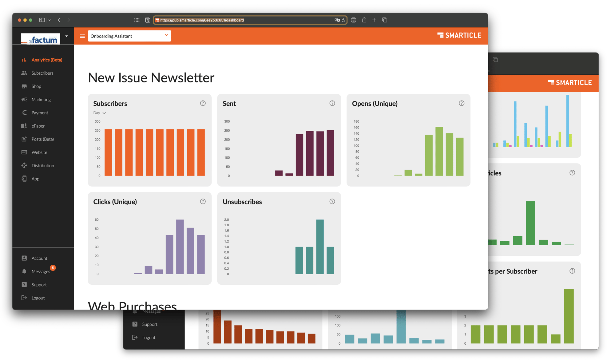The height and width of the screenshot is (364, 615).
Task: Expand the Onboarding Assistant dropdown
Action: pos(129,36)
